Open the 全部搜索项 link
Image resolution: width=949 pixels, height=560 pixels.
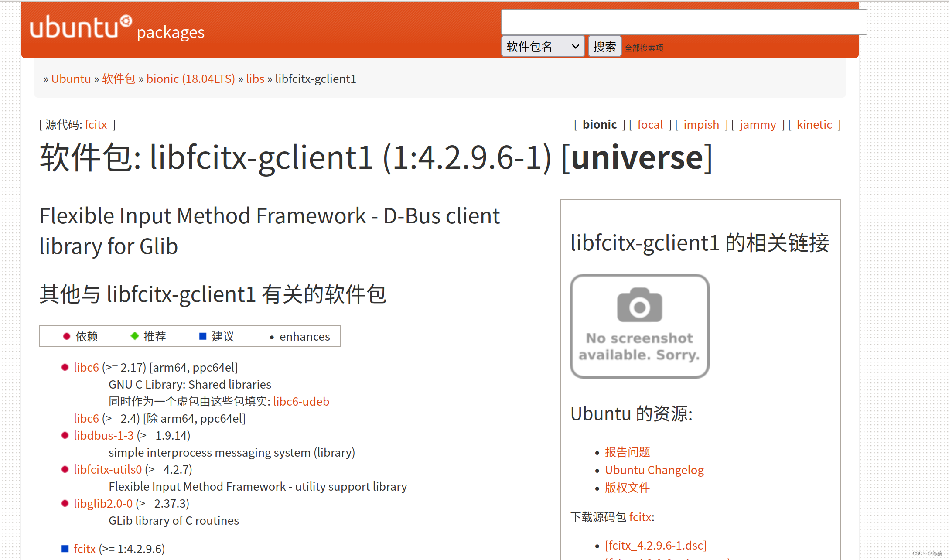click(643, 48)
